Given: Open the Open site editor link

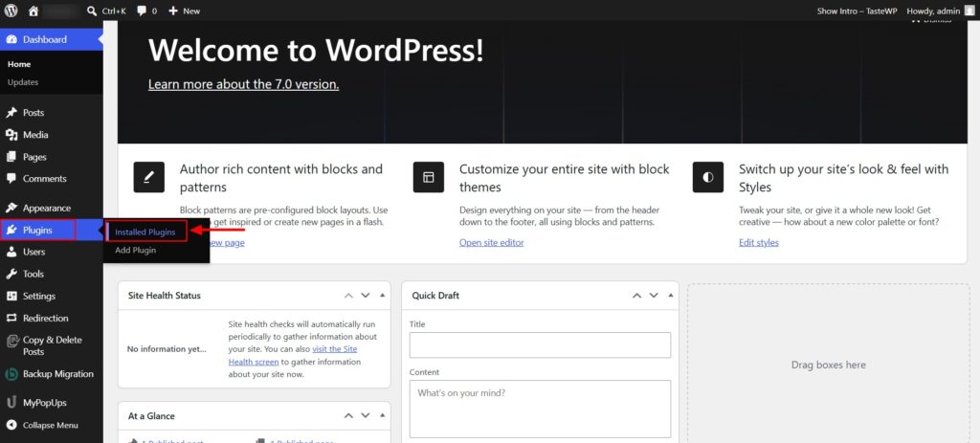Looking at the screenshot, I should tap(491, 242).
